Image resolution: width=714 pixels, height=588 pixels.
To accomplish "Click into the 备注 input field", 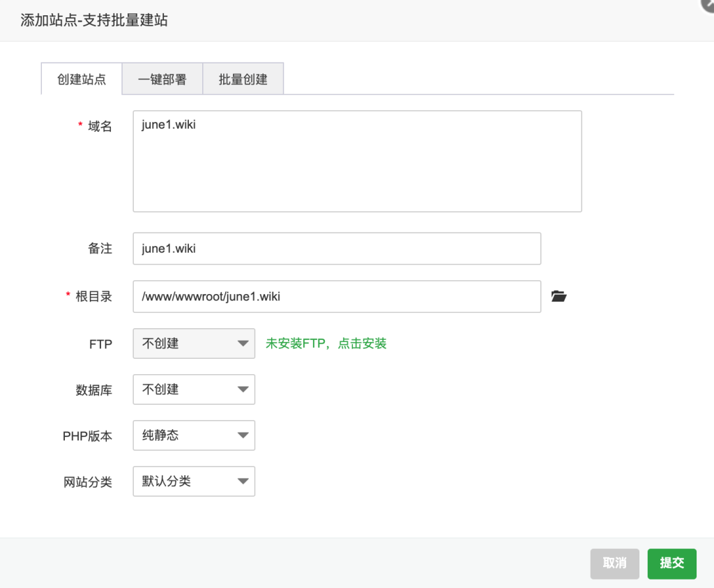I will [x=337, y=249].
